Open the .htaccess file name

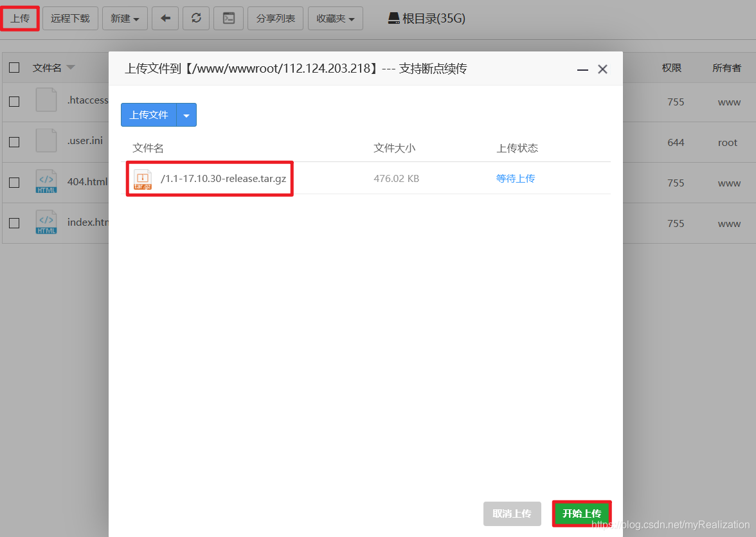tap(87, 100)
